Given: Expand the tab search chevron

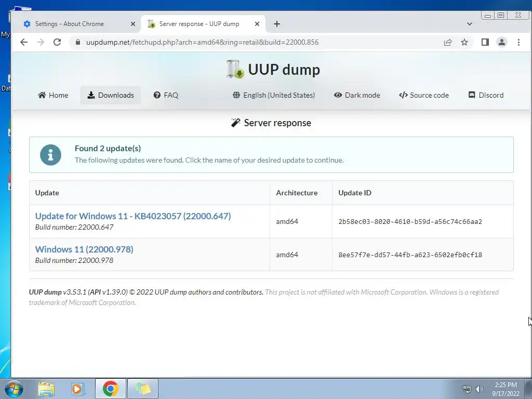Looking at the screenshot, I should pyautogui.click(x=470, y=24).
